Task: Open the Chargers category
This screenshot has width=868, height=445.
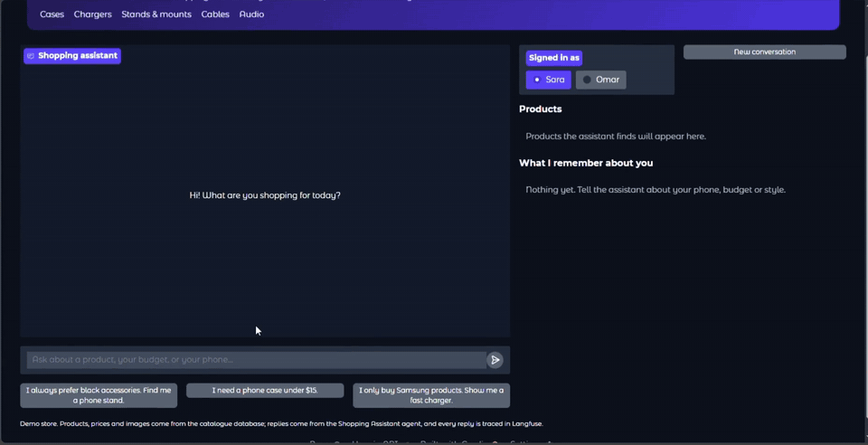Action: (93, 14)
